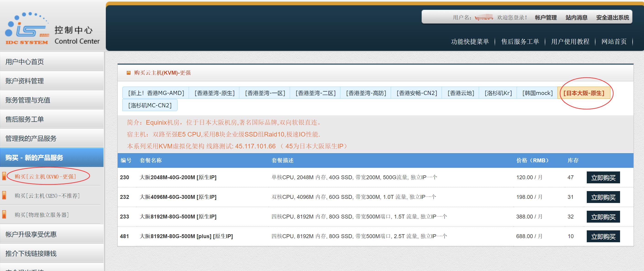This screenshot has width=644, height=271.
Task: Click plan name 大阪4096M-60G-300M [原生IP]
Action: (178, 197)
